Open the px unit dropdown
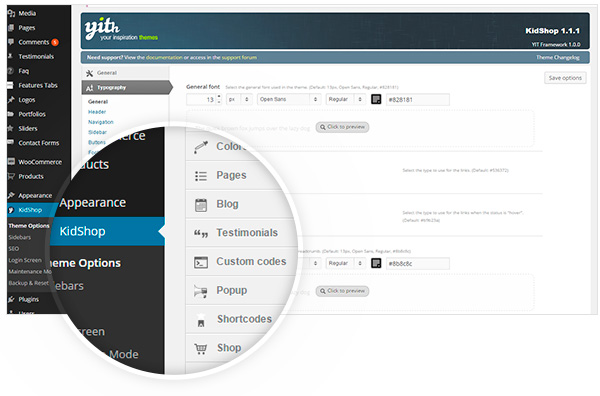Image resolution: width=600 pixels, height=396 pixels. 239,99
